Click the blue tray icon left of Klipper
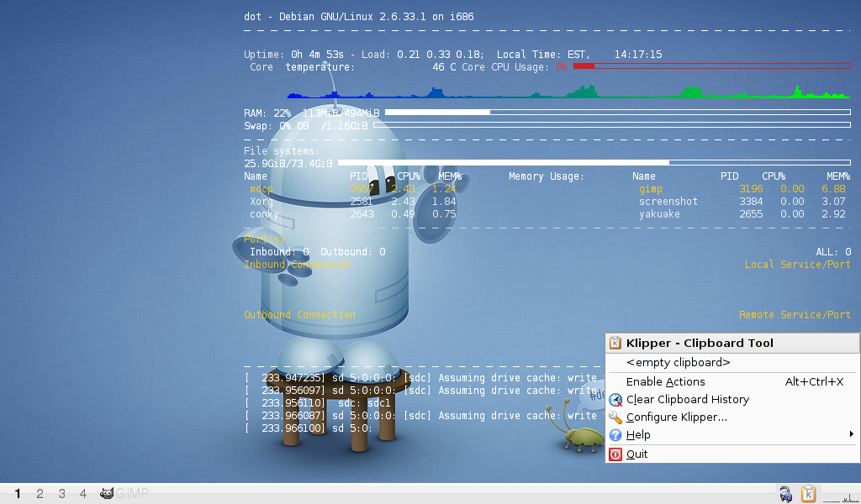Image resolution: width=861 pixels, height=504 pixels. pos(786,494)
